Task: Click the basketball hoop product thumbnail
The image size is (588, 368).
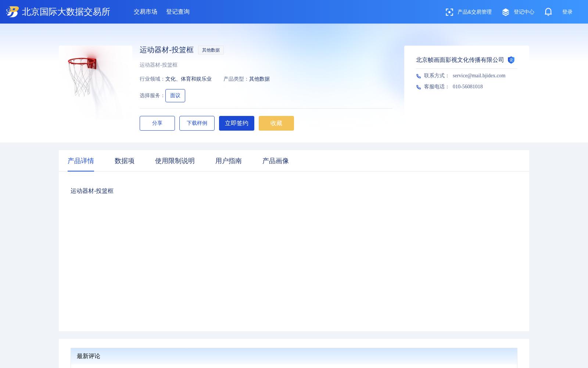Action: click(96, 82)
